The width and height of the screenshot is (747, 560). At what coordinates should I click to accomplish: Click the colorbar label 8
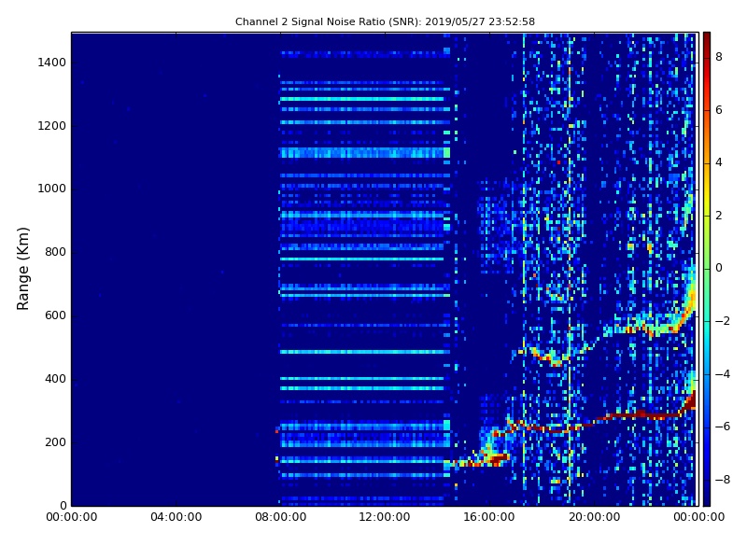(x=719, y=57)
